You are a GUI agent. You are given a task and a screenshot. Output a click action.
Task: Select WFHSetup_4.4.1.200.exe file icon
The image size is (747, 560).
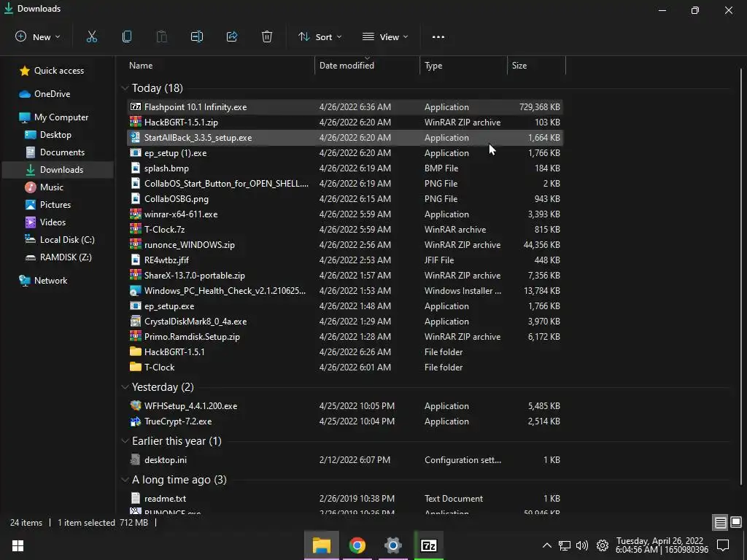pyautogui.click(x=135, y=406)
